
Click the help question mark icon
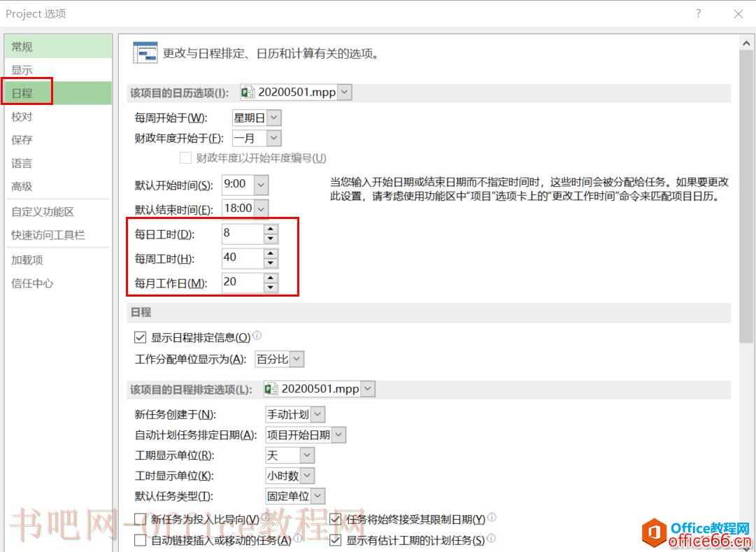pos(698,13)
